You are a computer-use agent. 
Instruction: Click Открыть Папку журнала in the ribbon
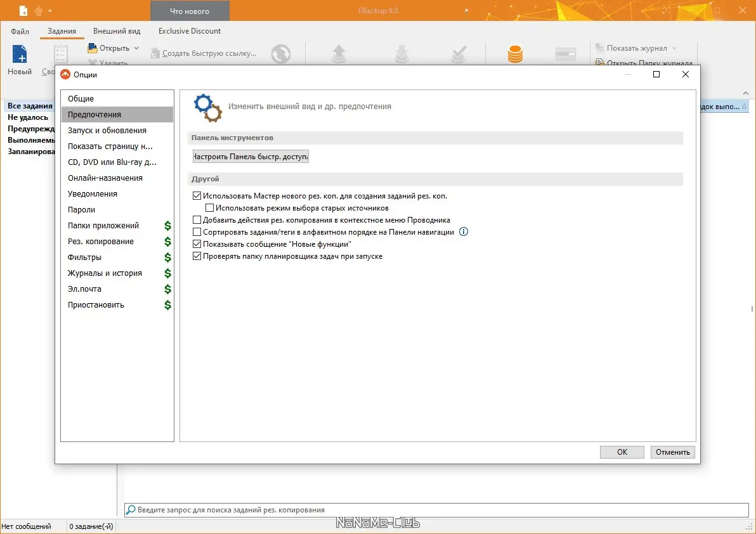pos(644,63)
